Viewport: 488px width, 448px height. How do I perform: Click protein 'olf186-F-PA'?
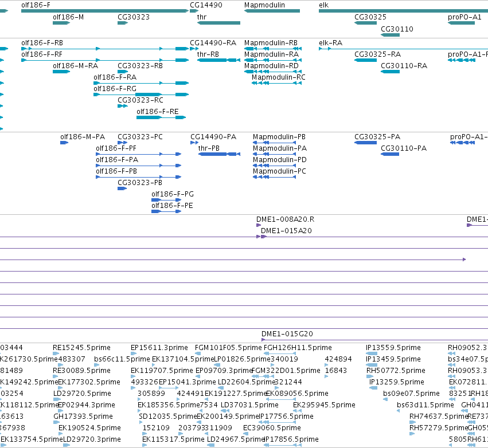pos(117,160)
